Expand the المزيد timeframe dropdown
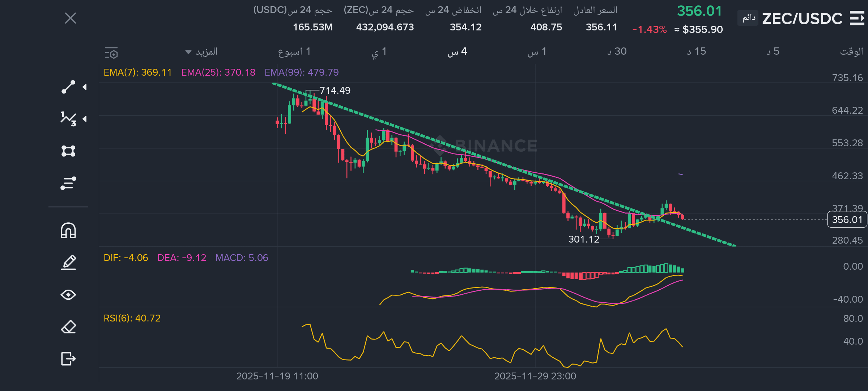Image resolution: width=868 pixels, height=391 pixels. click(x=202, y=52)
